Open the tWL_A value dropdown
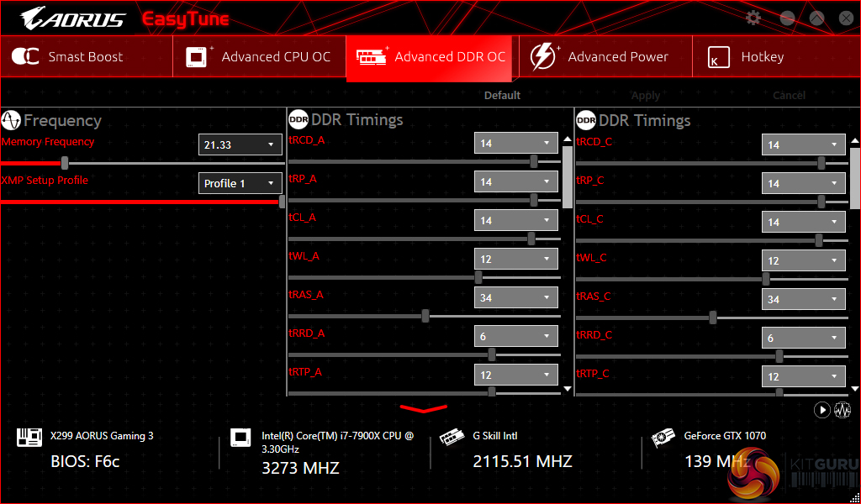Screen dimensions: 861x504 point(516,259)
